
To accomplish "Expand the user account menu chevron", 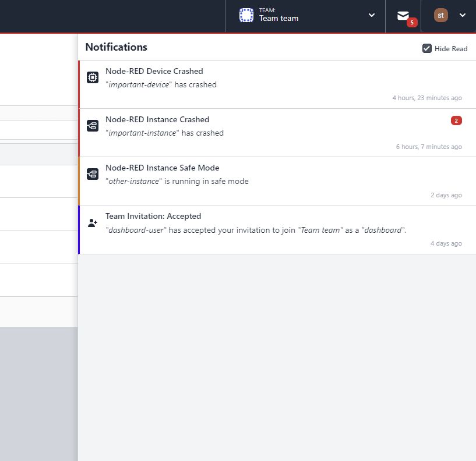I will click(x=462, y=15).
